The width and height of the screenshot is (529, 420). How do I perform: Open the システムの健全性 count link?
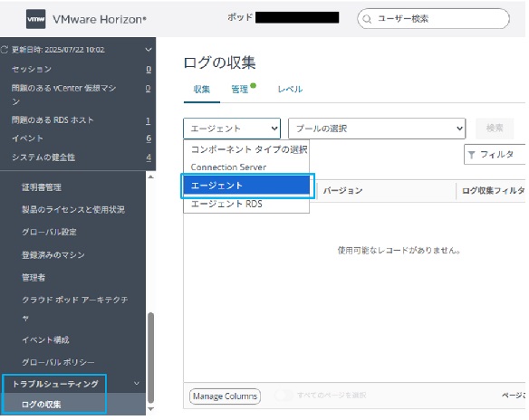coord(149,157)
